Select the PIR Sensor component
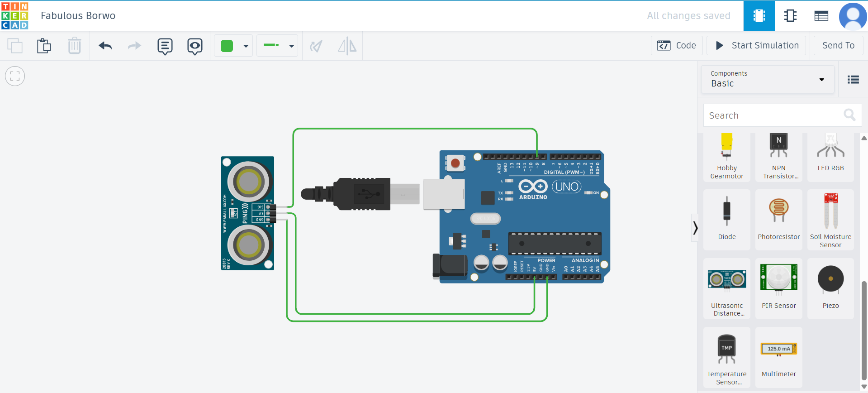The image size is (868, 393). coord(779,288)
